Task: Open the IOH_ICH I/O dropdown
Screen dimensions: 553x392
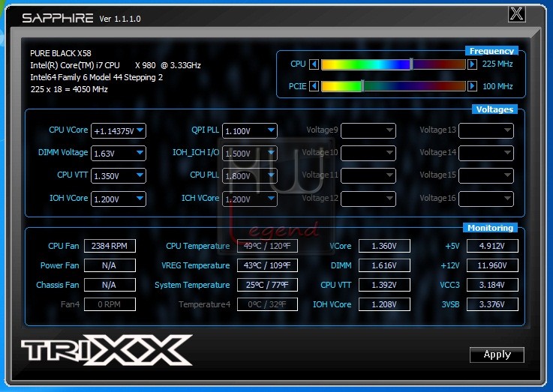Action: (x=250, y=153)
